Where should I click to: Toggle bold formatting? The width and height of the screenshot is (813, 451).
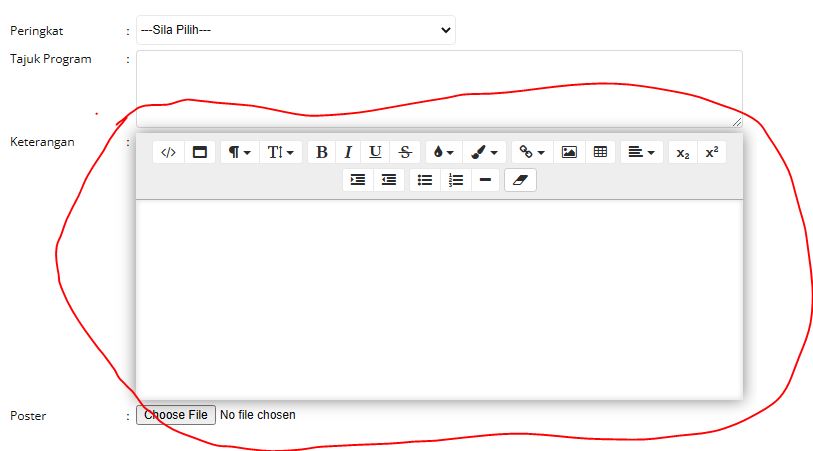[x=322, y=153]
